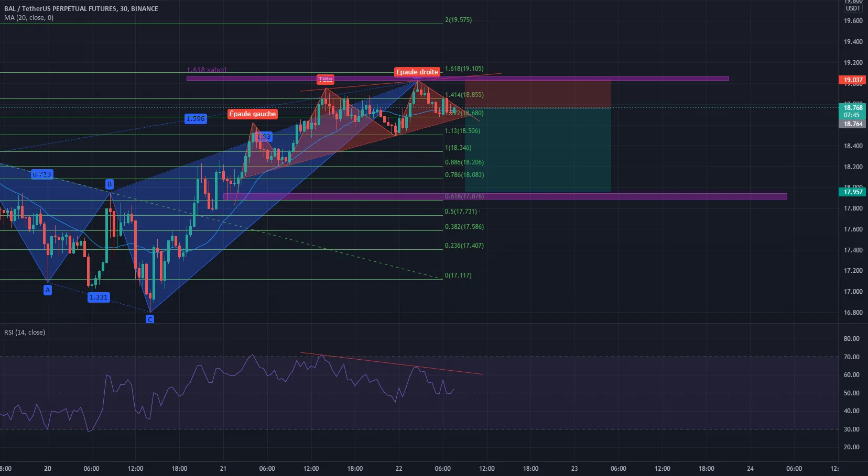Select the 'Tête' callout label
Screen dimensions: 868x476
pyautogui.click(x=325, y=79)
